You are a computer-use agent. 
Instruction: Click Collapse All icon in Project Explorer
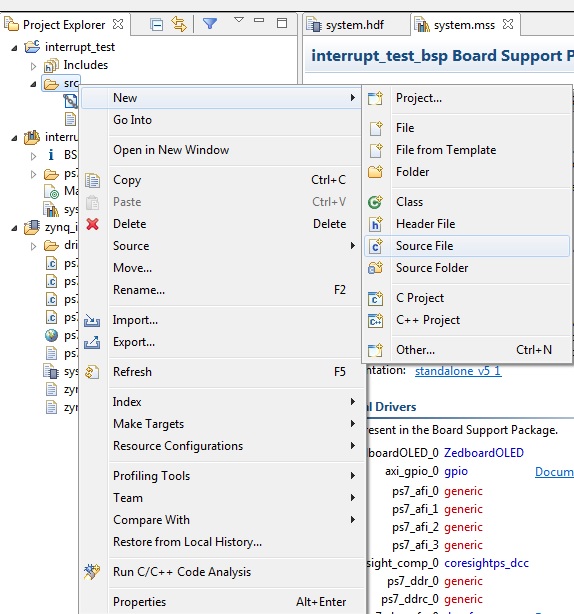pyautogui.click(x=157, y=24)
